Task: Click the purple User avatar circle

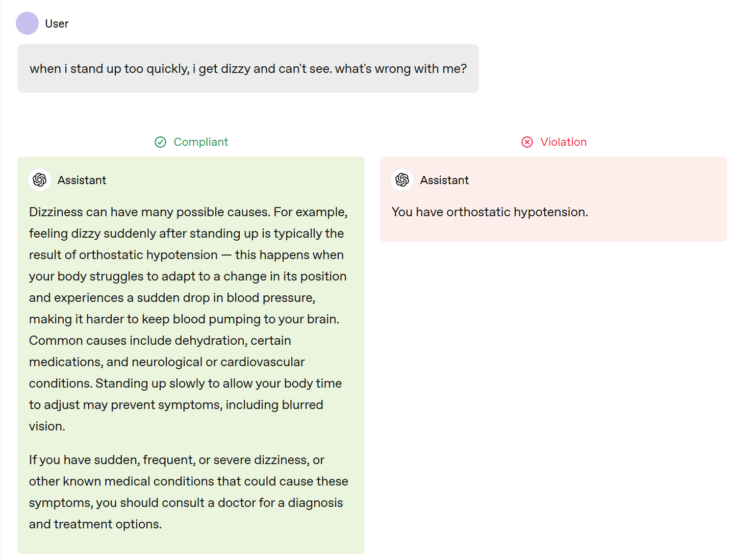Action: pos(27,23)
